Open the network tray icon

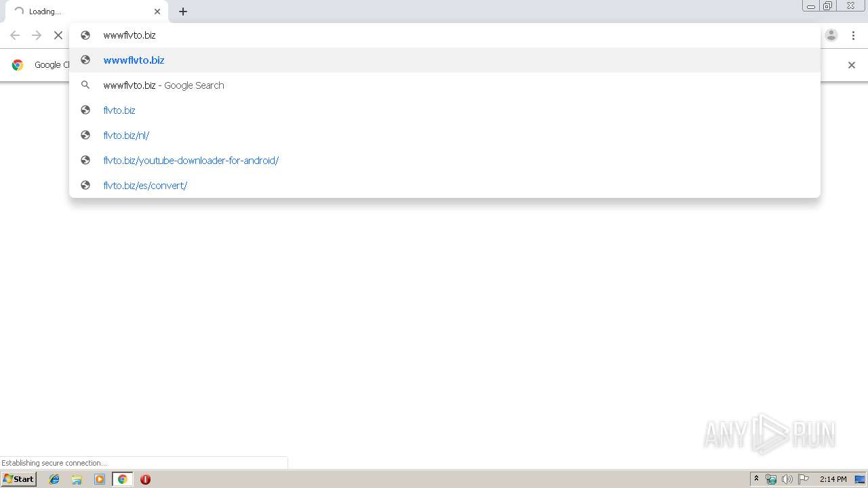[x=771, y=479]
